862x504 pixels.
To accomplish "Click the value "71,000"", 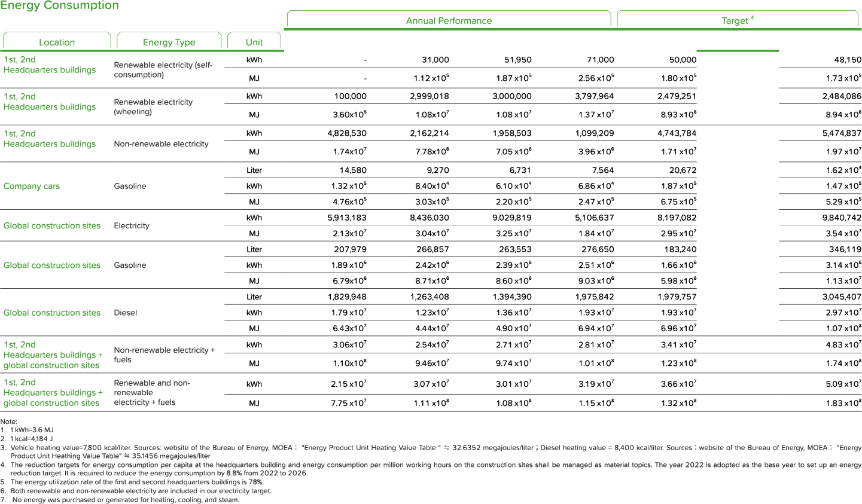I will (x=600, y=60).
